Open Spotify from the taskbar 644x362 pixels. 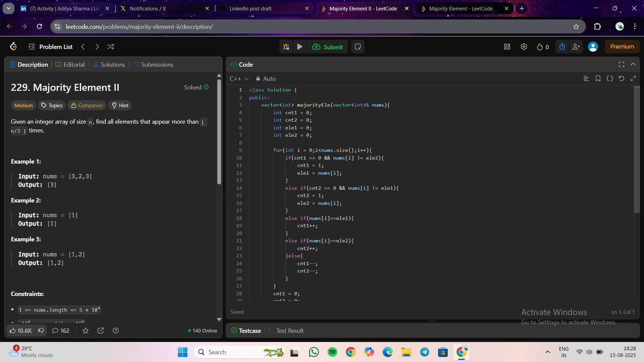(332, 352)
